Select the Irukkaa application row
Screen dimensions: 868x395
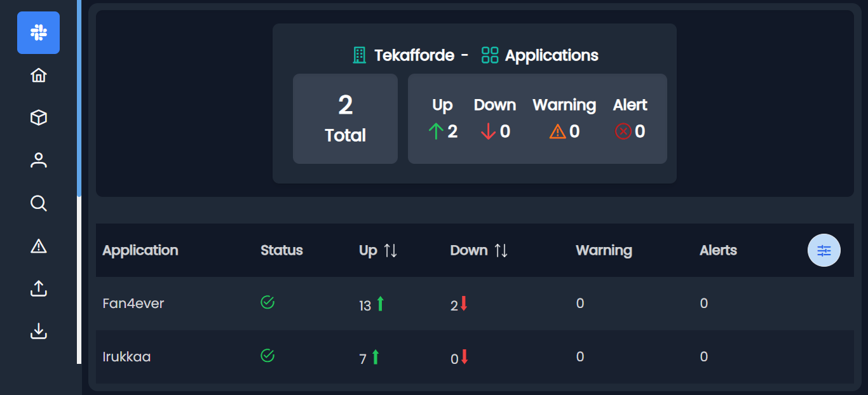click(126, 357)
